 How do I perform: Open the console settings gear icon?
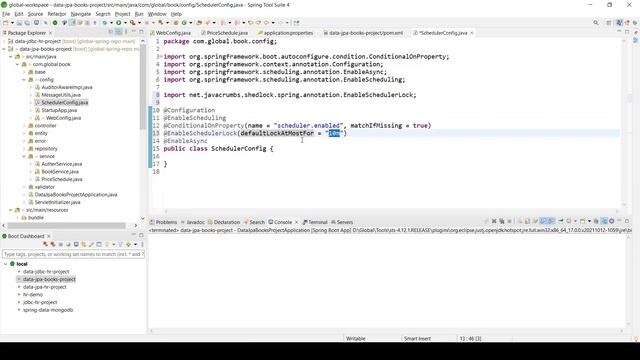coord(611,221)
